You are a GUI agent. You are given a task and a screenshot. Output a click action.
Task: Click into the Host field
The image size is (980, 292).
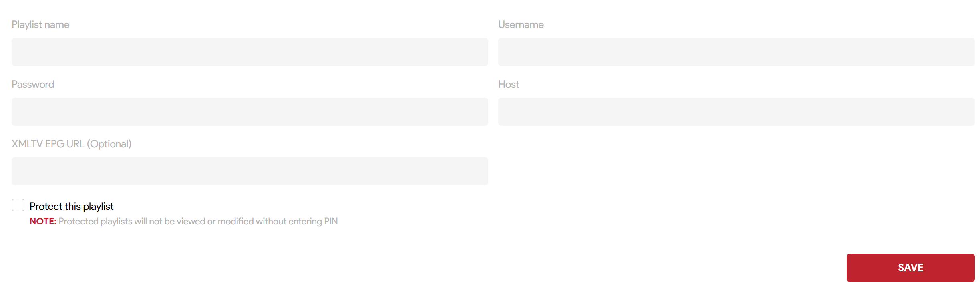(x=736, y=112)
